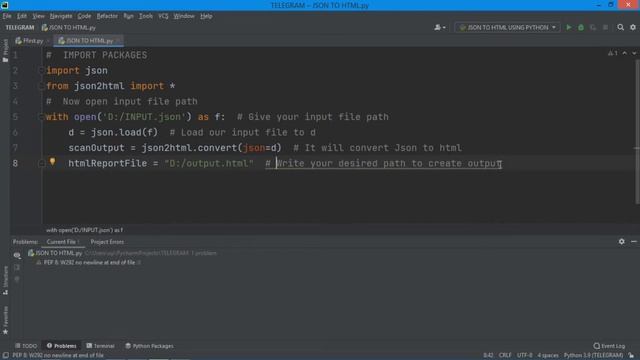Open the Tools menu
The width and height of the screenshot is (640, 360).
[146, 16]
